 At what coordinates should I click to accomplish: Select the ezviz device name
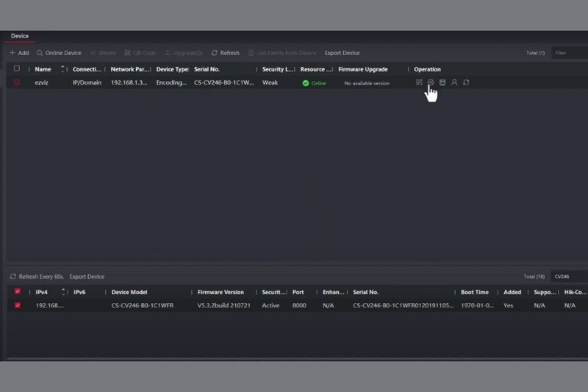click(42, 82)
